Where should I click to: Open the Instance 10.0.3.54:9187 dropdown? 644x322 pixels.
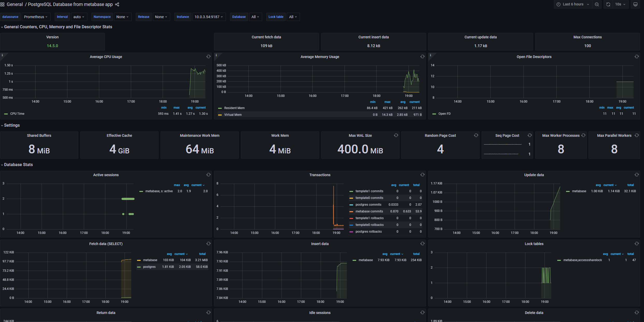click(209, 17)
